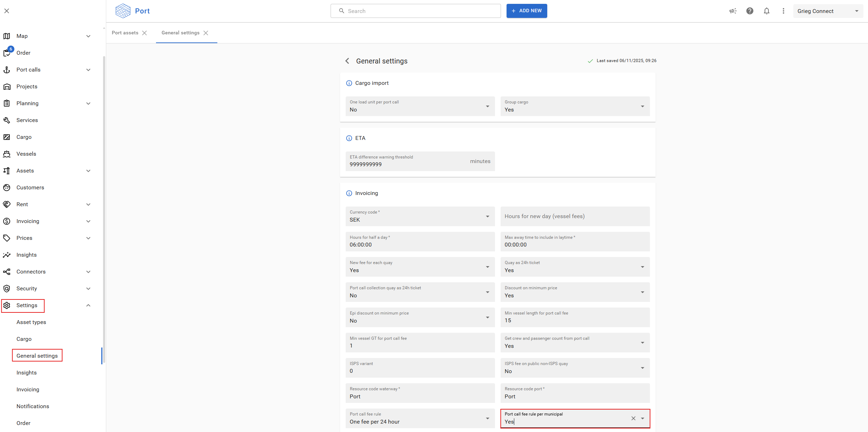Click the Search input field
868x432 pixels.
point(415,11)
